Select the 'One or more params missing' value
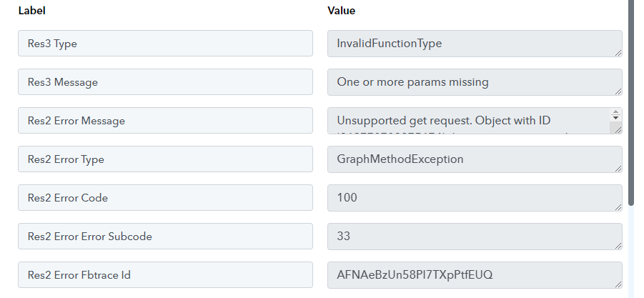 pos(475,82)
